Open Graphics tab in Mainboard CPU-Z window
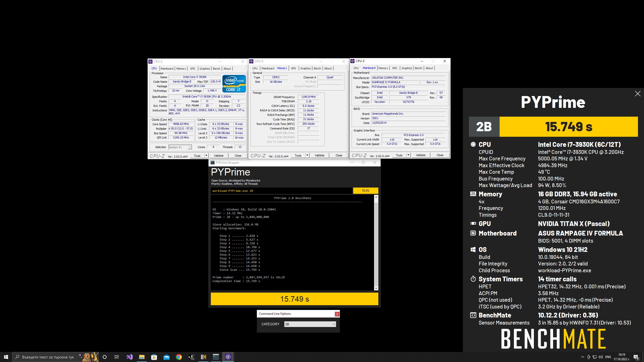 click(407, 68)
